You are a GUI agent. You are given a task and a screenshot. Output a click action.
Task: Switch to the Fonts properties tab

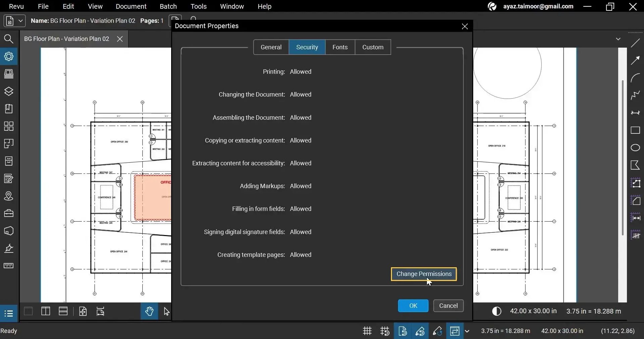tap(340, 47)
